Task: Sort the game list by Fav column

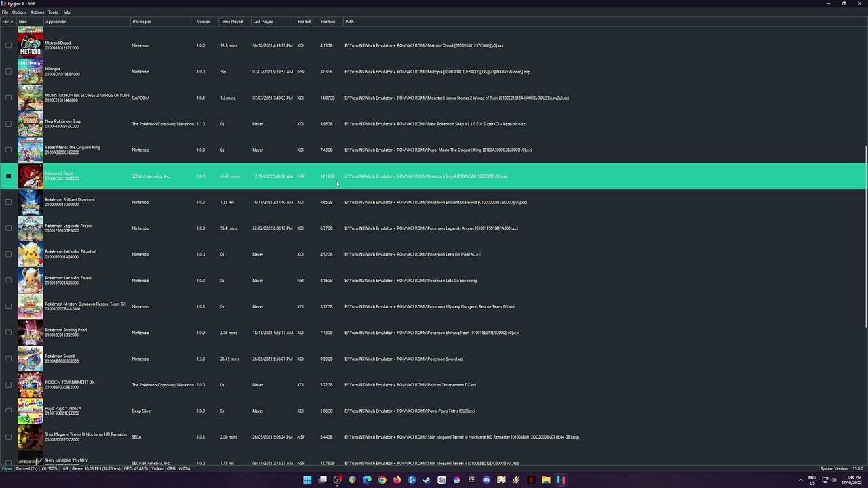Action: point(8,22)
